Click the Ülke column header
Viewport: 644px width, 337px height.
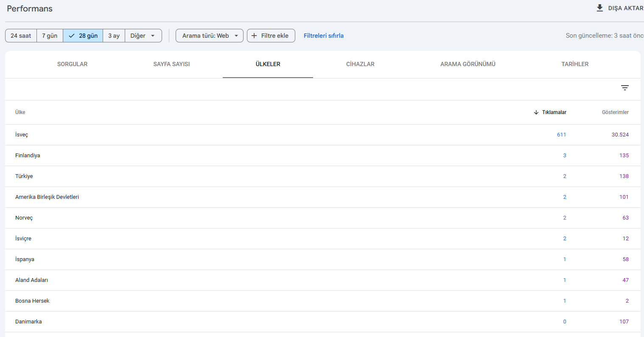(x=20, y=112)
